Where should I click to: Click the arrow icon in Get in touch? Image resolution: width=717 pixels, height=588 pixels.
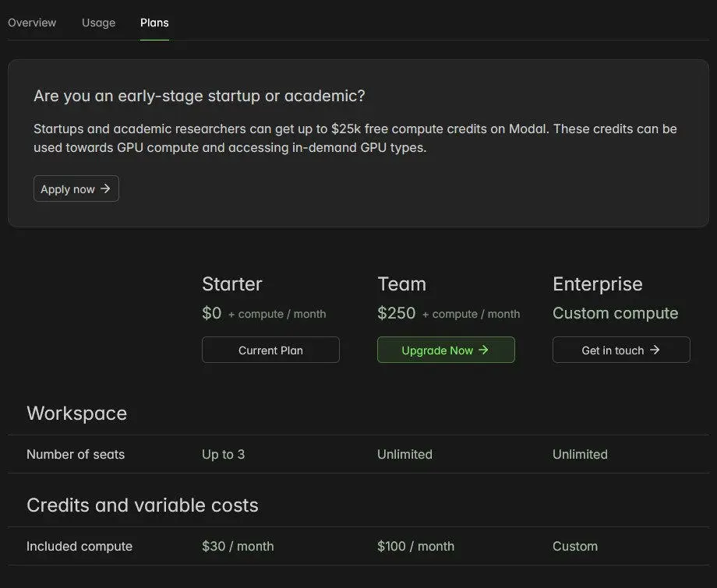coord(655,350)
